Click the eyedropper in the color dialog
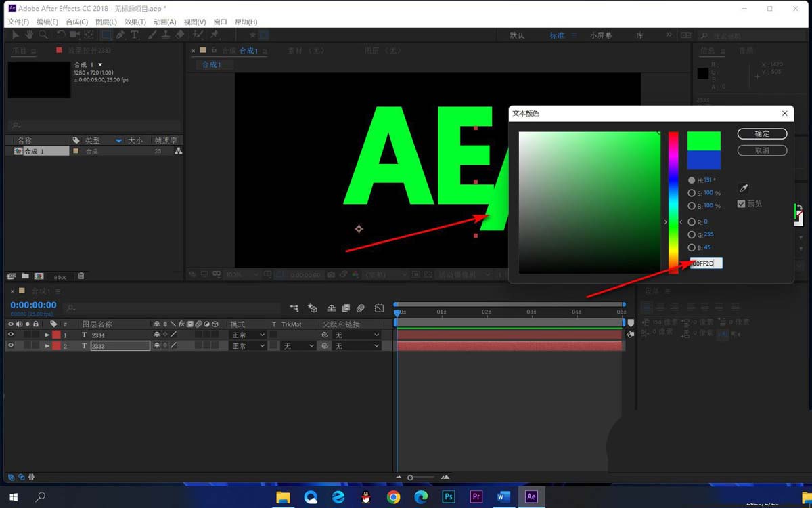812x508 pixels. pos(743,189)
